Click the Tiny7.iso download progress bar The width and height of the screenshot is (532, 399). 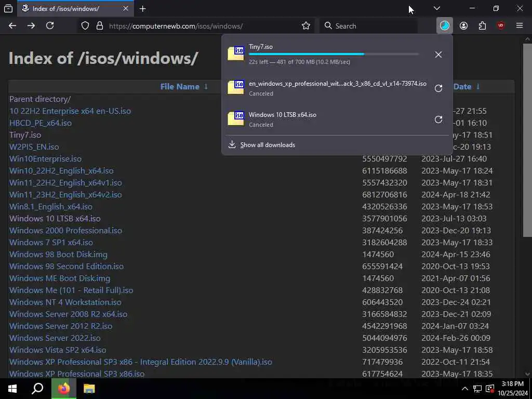[x=334, y=54]
